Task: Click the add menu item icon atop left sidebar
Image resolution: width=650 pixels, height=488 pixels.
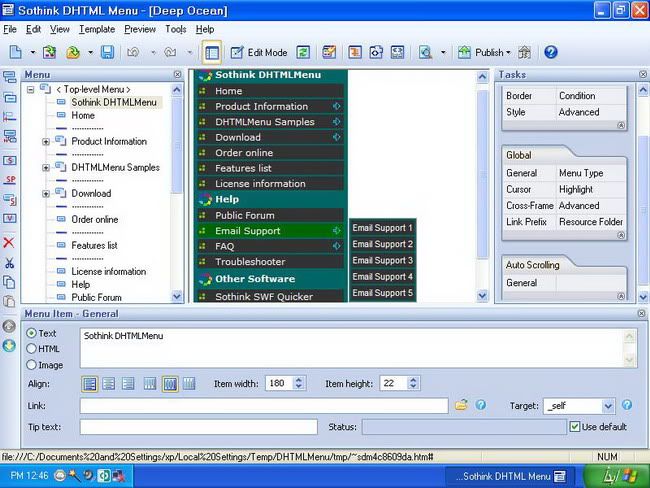Action: point(10,77)
